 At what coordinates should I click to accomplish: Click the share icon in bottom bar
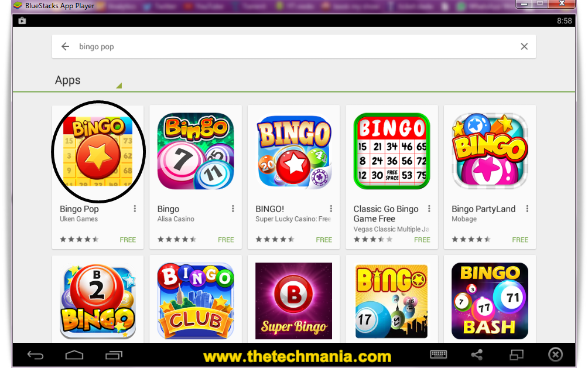(x=477, y=355)
